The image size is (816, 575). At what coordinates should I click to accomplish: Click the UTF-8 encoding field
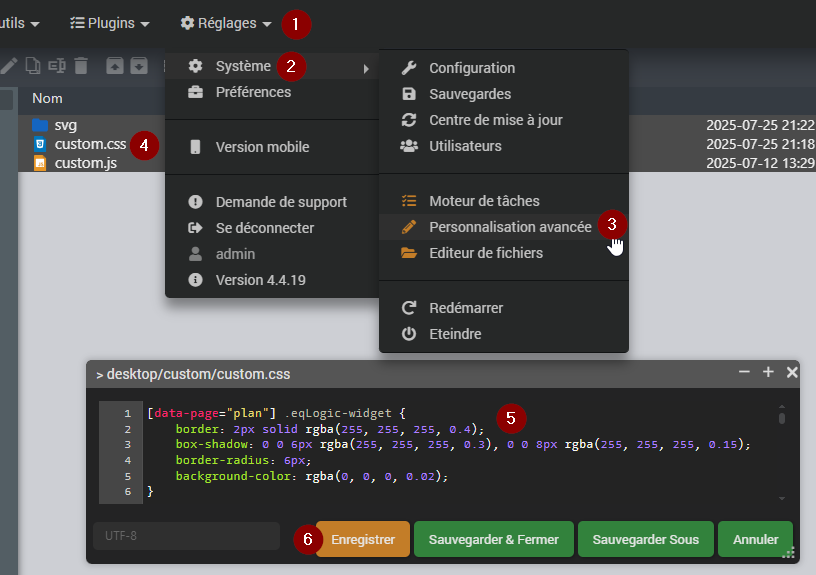point(186,536)
